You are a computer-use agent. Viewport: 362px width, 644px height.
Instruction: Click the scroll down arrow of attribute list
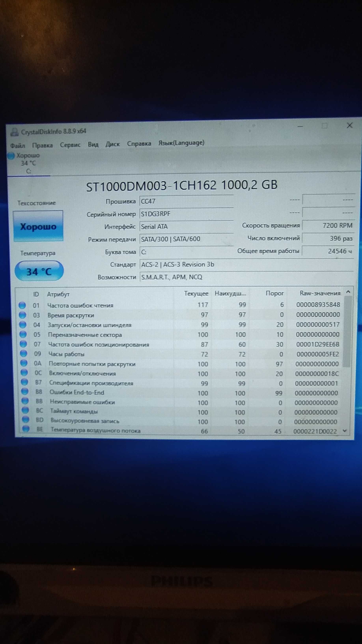(x=345, y=431)
